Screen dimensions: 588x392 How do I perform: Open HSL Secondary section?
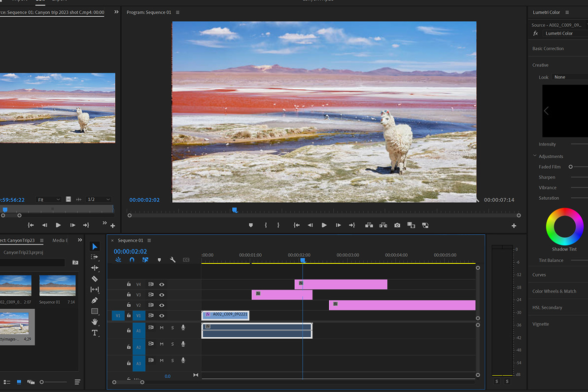547,308
